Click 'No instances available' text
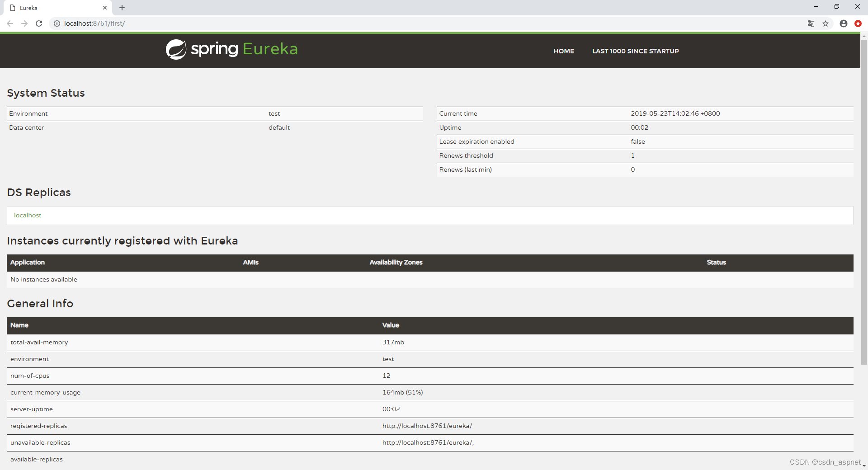This screenshot has height=470, width=868. click(x=44, y=279)
